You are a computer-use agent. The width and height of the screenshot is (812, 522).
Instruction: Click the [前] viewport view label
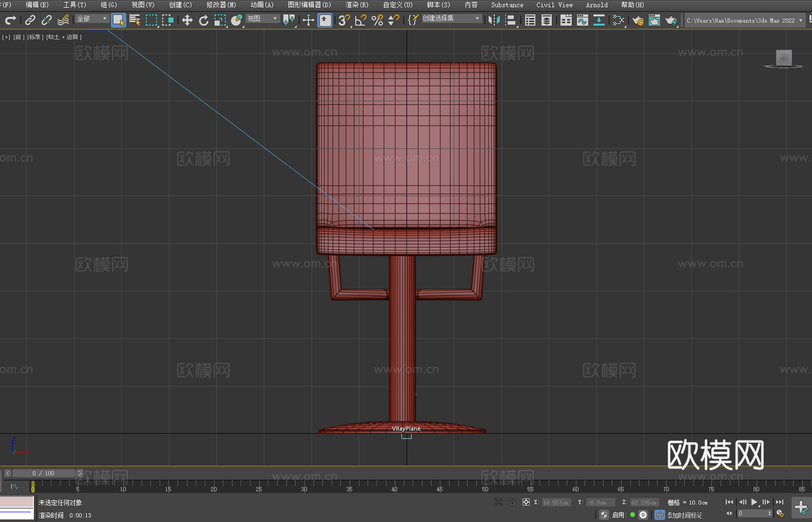click(x=18, y=37)
